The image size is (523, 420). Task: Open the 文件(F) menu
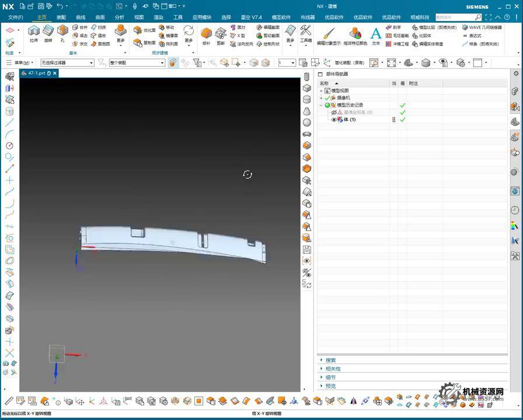(x=16, y=17)
